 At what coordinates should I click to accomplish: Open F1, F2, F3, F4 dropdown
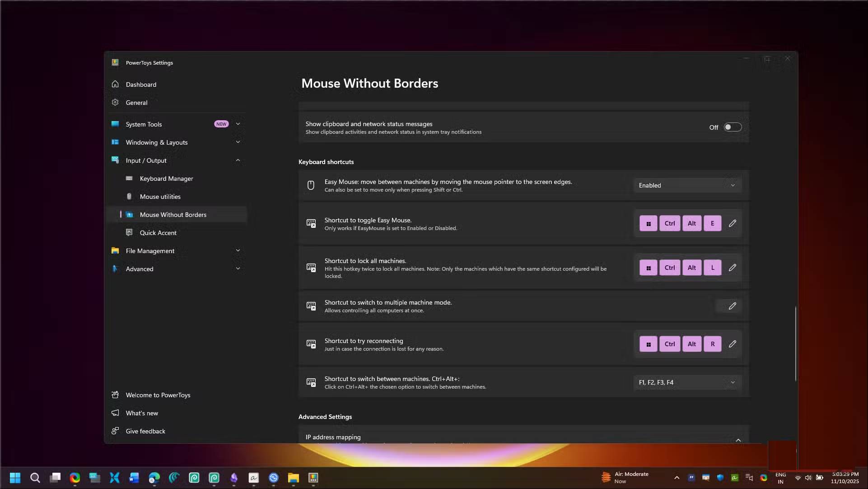[x=686, y=382]
